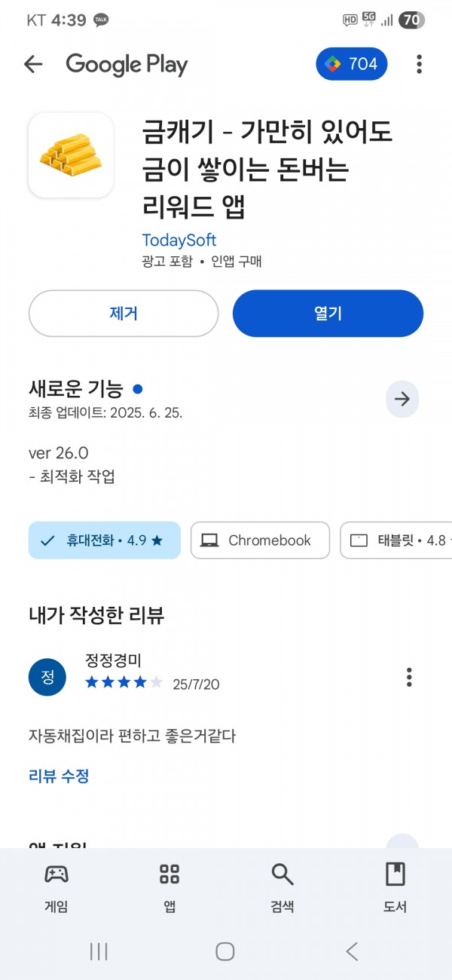The height and width of the screenshot is (980, 452).
Task: Expand the 새로운 기능 arrow
Action: (402, 400)
